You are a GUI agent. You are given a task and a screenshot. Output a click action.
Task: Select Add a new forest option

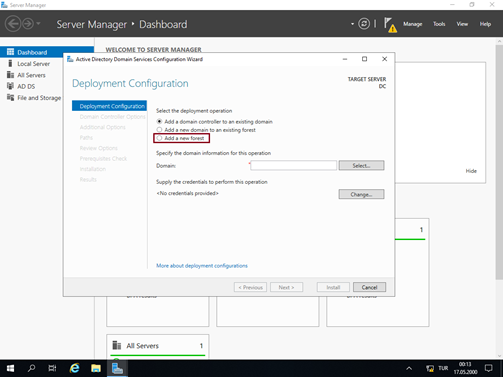pyautogui.click(x=181, y=138)
